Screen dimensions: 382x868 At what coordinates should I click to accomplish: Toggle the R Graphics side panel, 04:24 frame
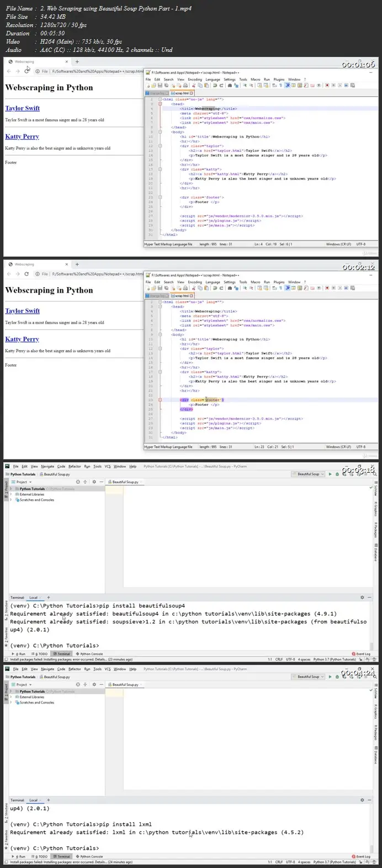[x=376, y=711]
